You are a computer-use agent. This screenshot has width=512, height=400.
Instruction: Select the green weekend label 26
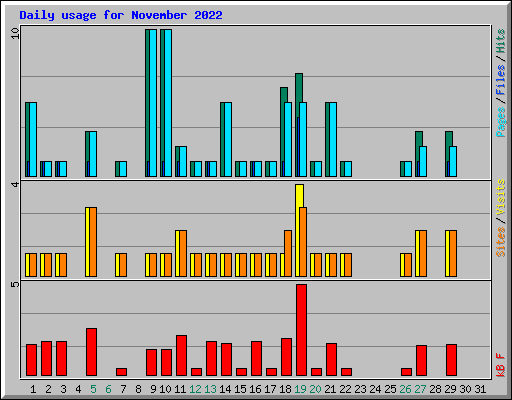coord(405,389)
